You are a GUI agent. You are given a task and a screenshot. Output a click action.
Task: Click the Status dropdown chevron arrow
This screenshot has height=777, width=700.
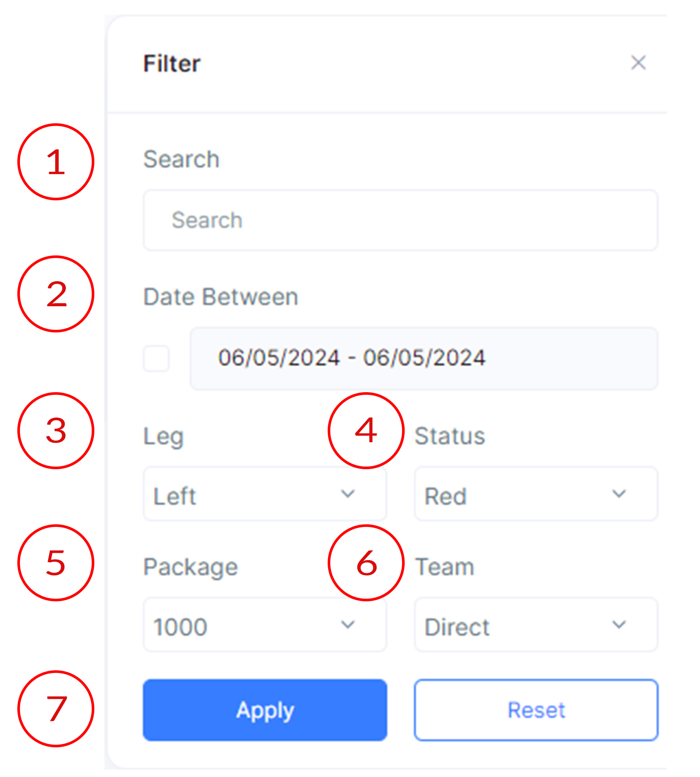[619, 493]
